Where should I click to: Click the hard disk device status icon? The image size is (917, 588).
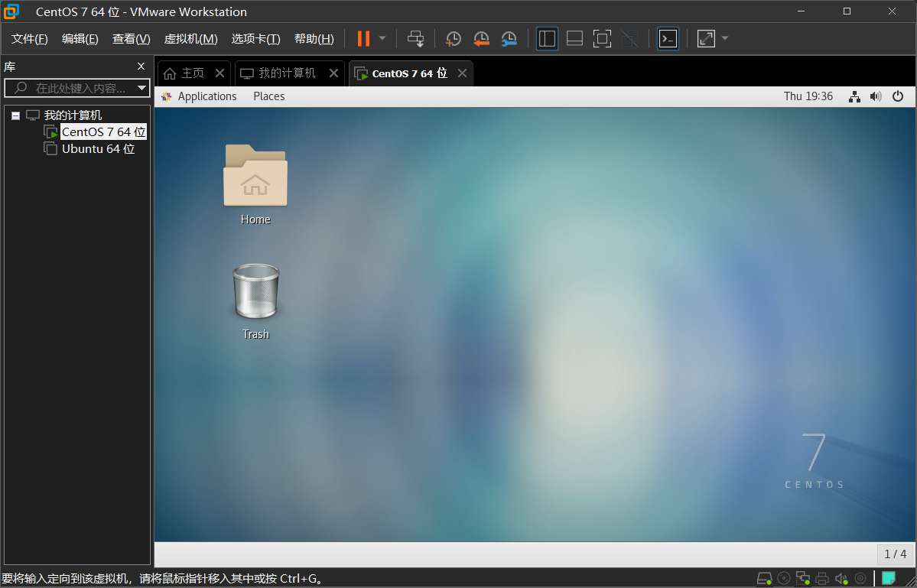pos(764,579)
